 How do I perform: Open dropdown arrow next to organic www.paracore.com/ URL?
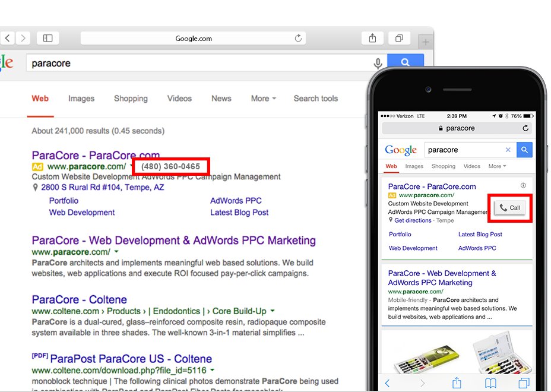coord(116,252)
